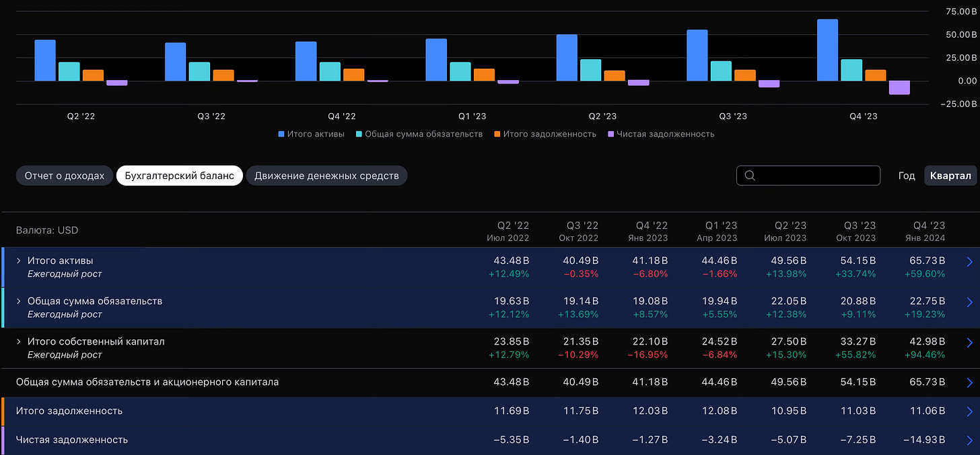Screen dimensions: 980x455
Task: Focus the search input field
Action: click(808, 176)
